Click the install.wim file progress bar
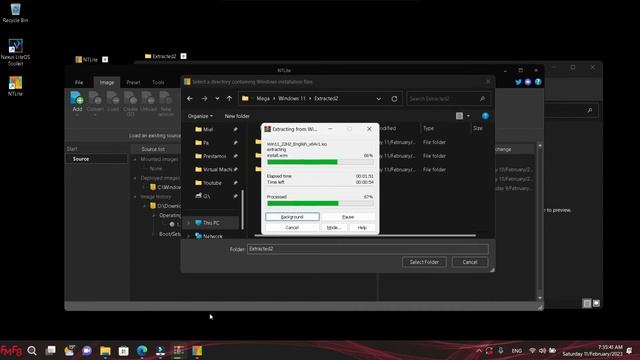 click(x=320, y=162)
